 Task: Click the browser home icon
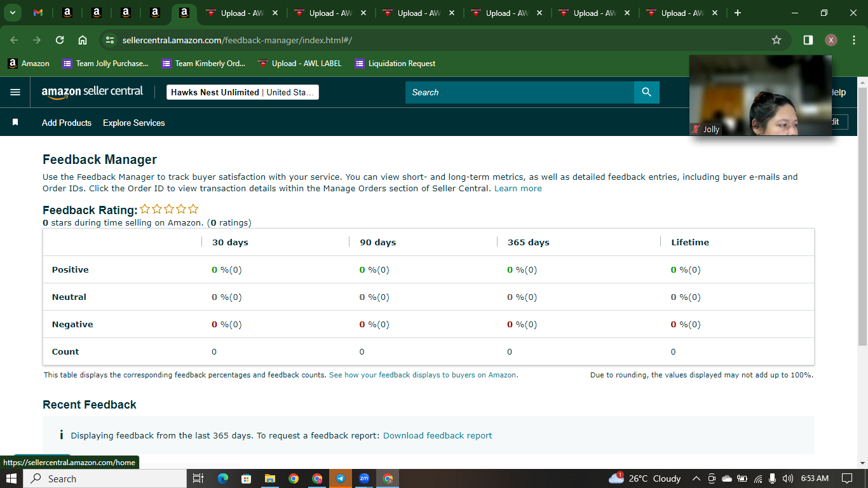coord(83,40)
